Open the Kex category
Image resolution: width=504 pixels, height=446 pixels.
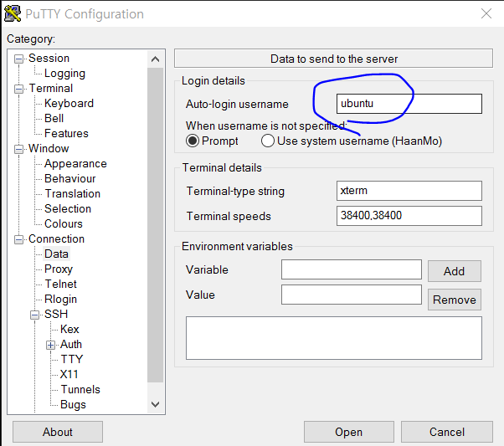[x=69, y=330]
